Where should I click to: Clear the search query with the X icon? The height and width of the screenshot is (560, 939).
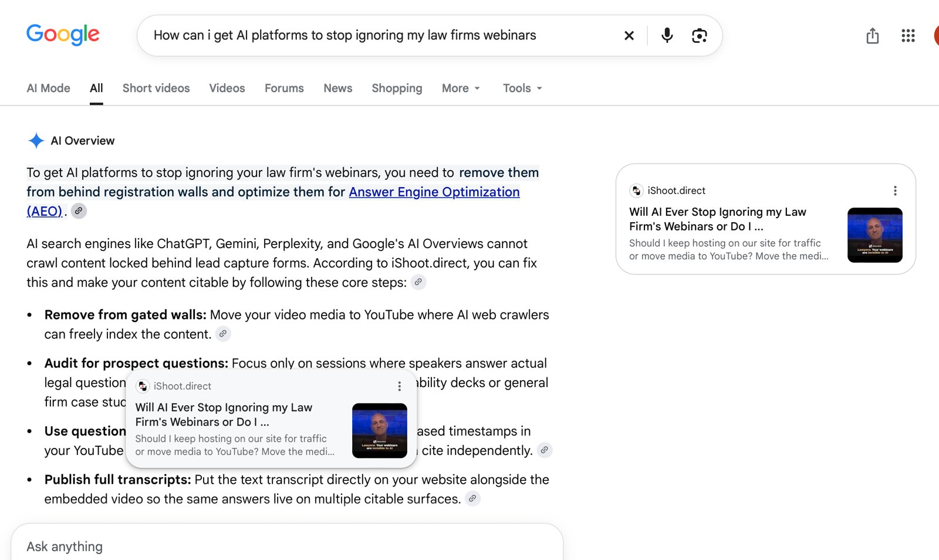(629, 36)
